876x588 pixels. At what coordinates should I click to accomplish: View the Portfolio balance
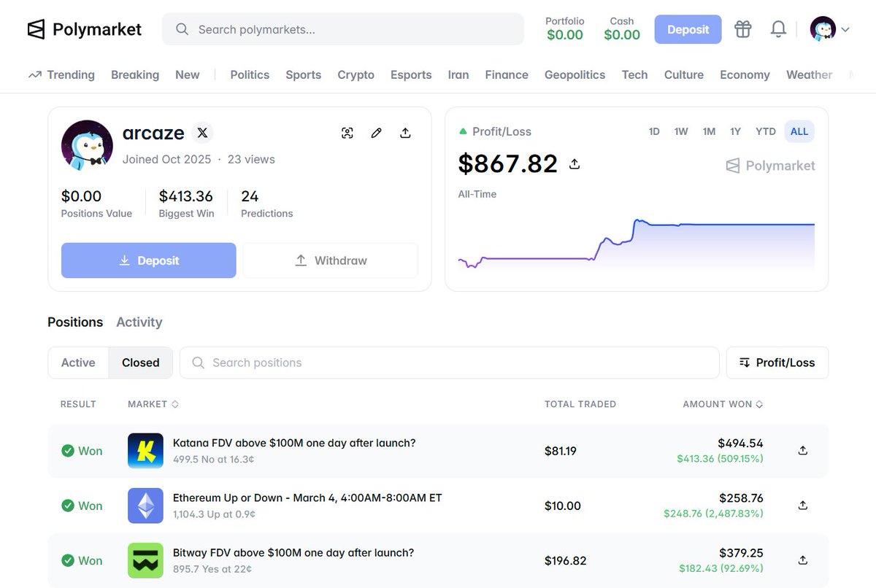coord(565,29)
